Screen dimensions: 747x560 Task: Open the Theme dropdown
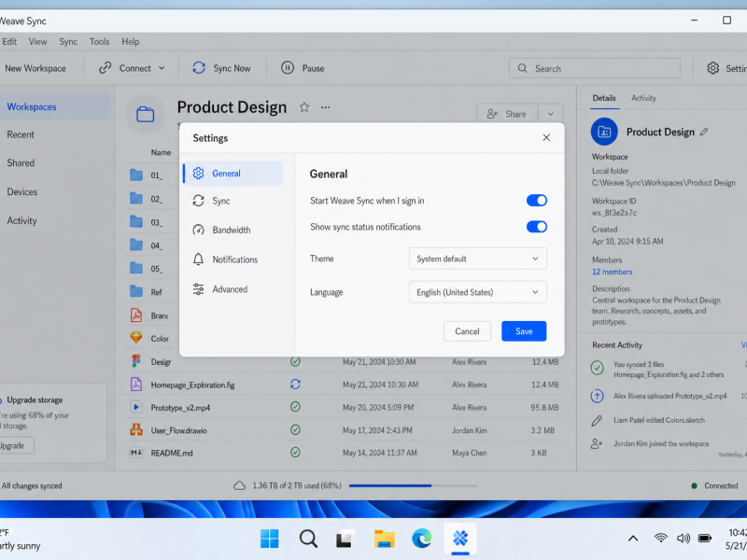(x=478, y=259)
